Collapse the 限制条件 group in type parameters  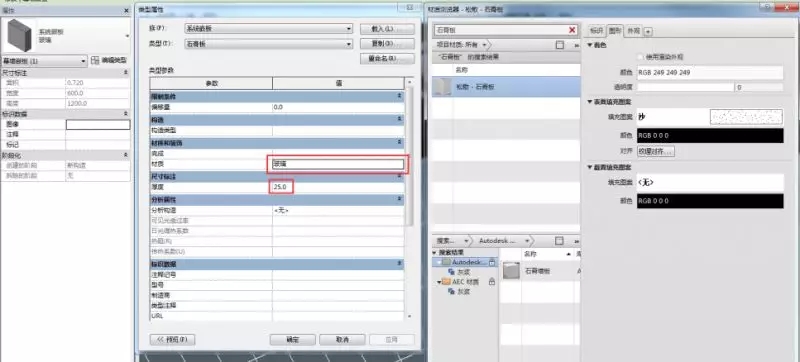[399, 96]
